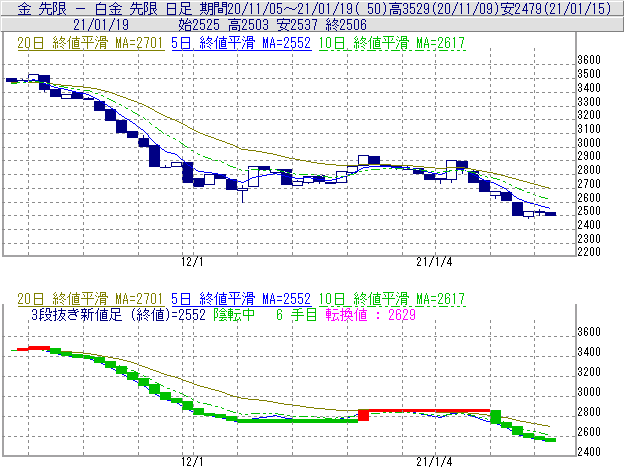Click the 3段抜き新値足 (終値)=2552 label

[x=118, y=315]
